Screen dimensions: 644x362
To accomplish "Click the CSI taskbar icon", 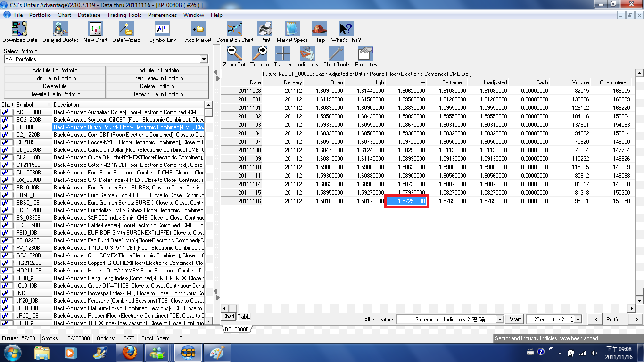I will click(189, 352).
